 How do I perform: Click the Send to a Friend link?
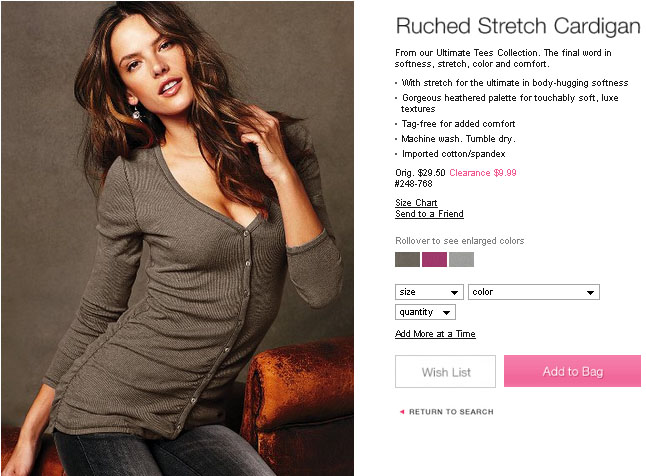429,214
